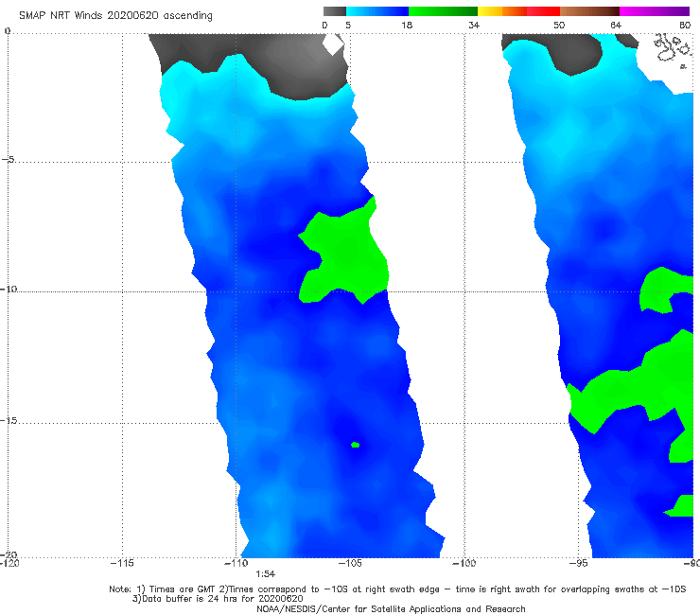Screen dimensions: 700x615
Task: Pick the green segment of the wind colorbar
Action: [x=443, y=11]
